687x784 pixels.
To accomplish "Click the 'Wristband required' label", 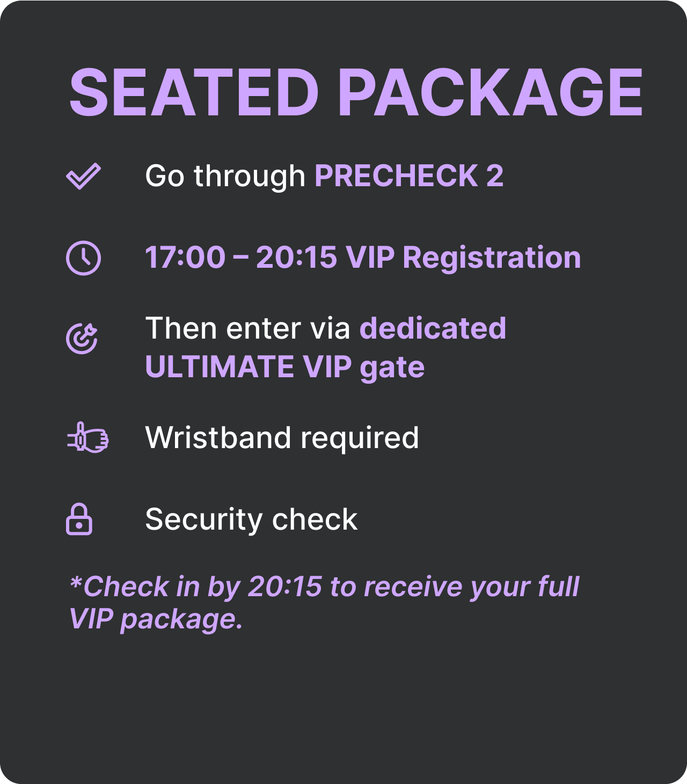I will (x=282, y=438).
